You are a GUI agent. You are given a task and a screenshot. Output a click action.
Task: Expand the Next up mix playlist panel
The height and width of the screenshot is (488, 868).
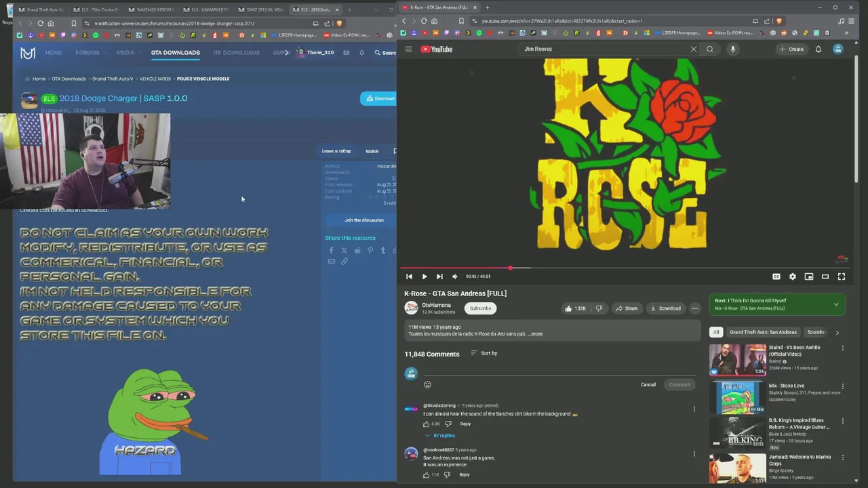[x=836, y=304]
